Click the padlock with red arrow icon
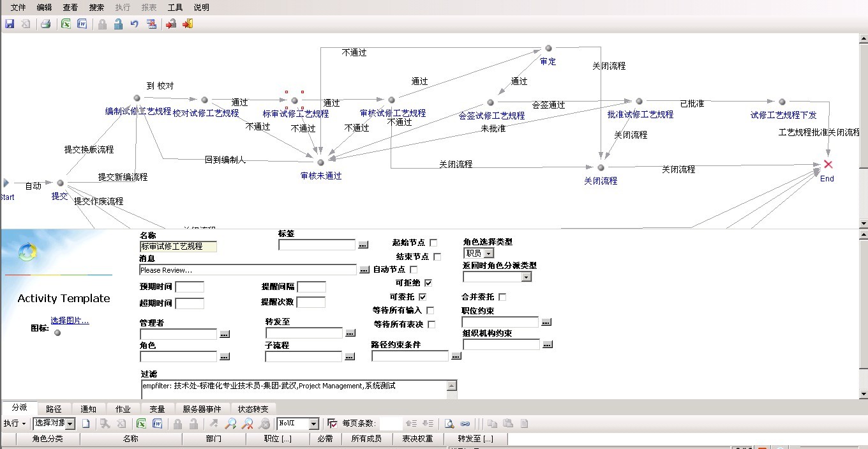The image size is (868, 449). coord(171,24)
